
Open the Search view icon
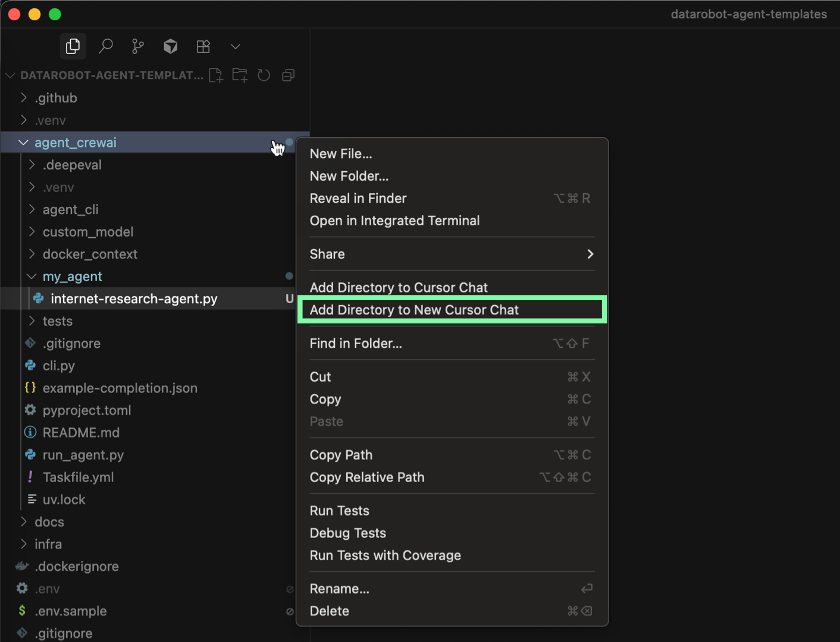pos(106,46)
